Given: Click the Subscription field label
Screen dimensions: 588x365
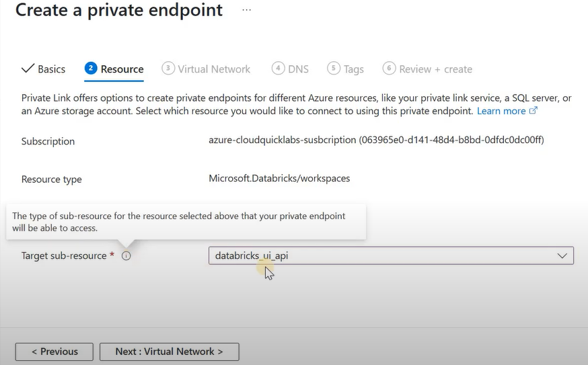Looking at the screenshot, I should 48,141.
